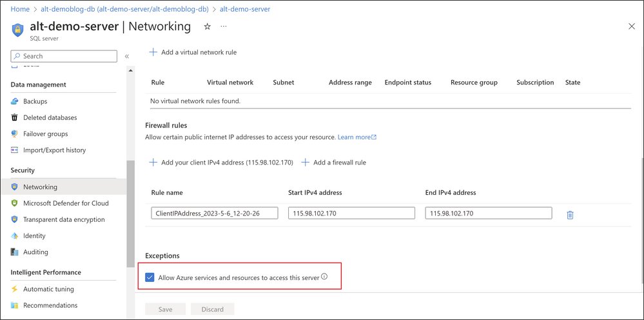Click the Transparent data encryption icon
Screen dimensions: 644x320
click(x=15, y=219)
